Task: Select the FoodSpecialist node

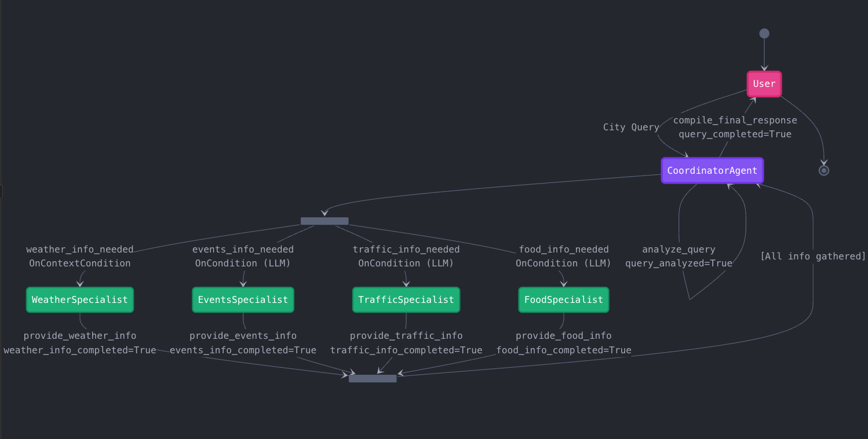Action: [x=563, y=300]
